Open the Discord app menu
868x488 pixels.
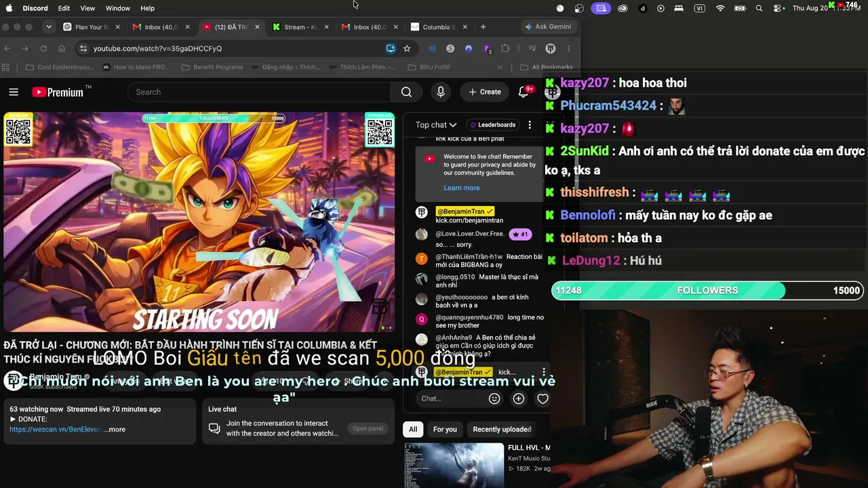35,8
